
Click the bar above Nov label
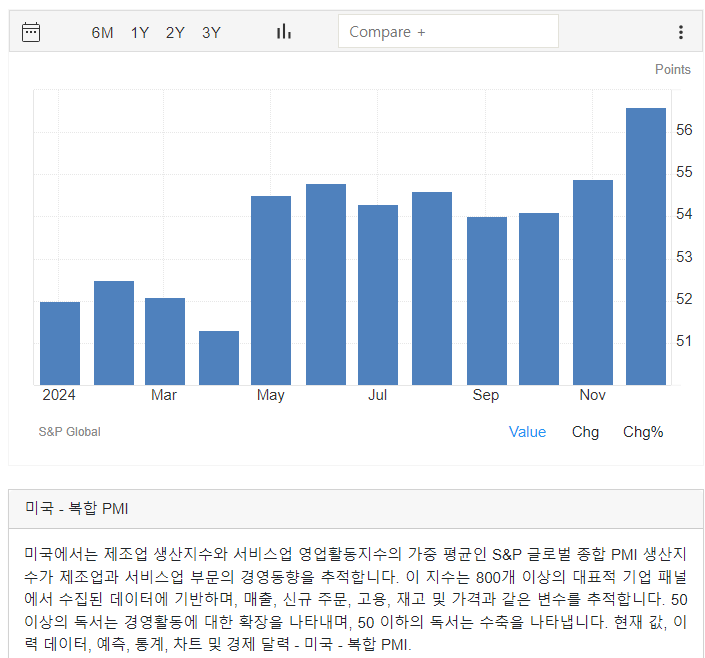(x=593, y=282)
